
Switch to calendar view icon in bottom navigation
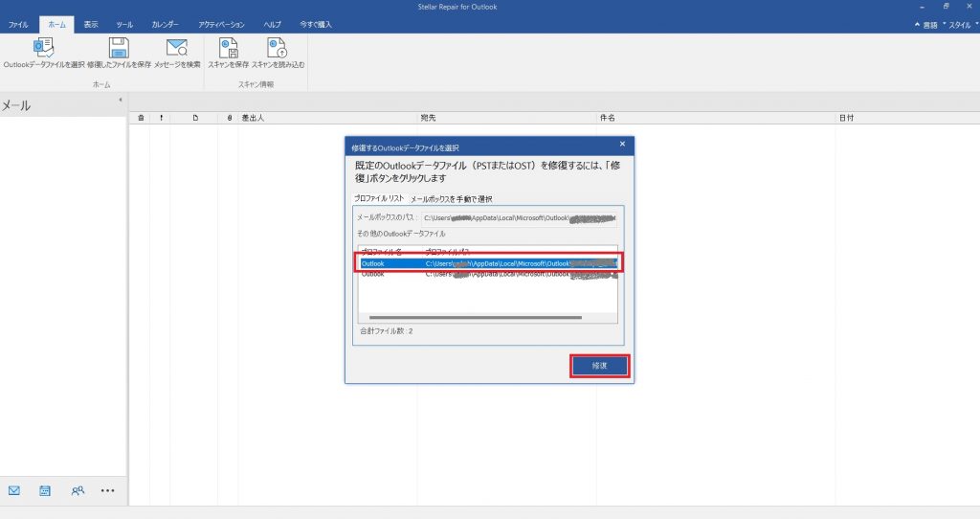point(45,491)
